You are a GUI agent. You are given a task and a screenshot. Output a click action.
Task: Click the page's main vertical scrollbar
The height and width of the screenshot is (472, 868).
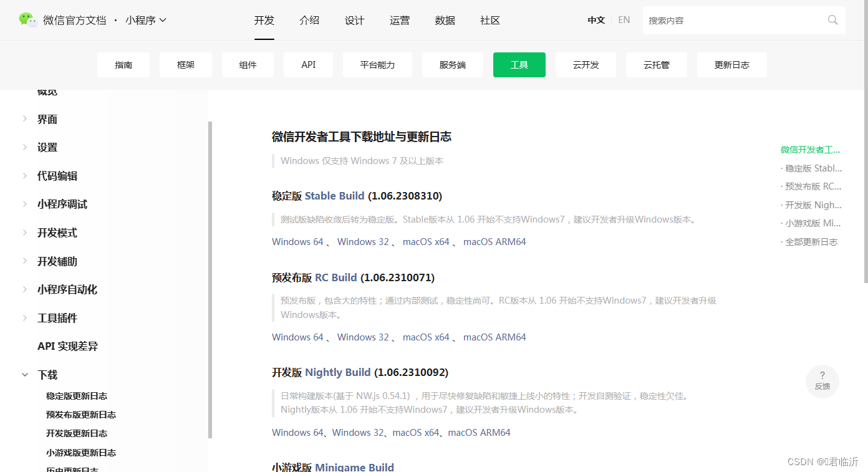(866, 141)
